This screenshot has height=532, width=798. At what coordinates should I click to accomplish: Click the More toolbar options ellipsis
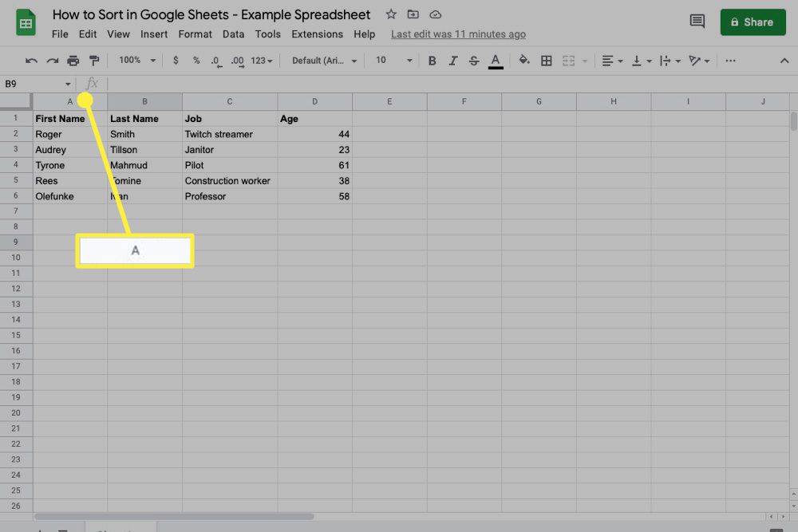(730, 61)
